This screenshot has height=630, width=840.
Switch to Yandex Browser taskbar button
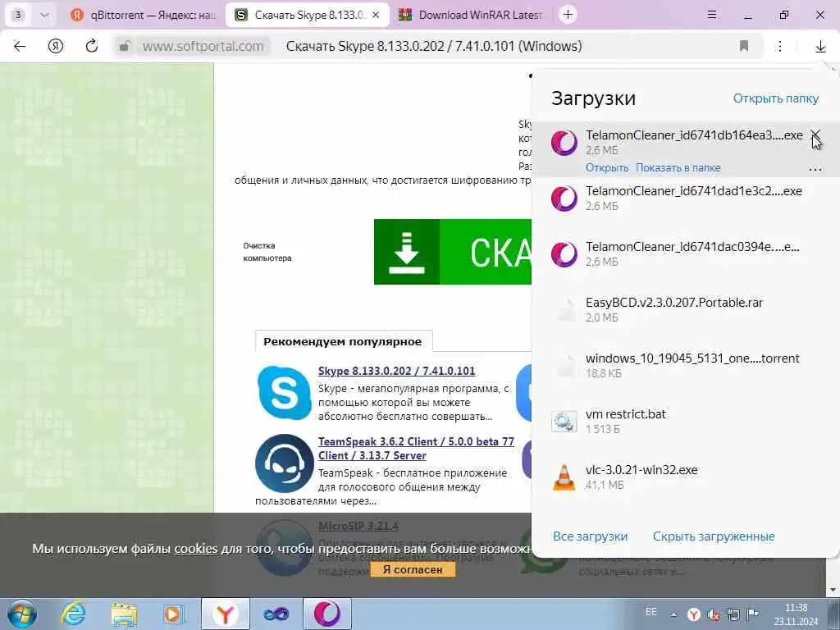[x=226, y=614]
